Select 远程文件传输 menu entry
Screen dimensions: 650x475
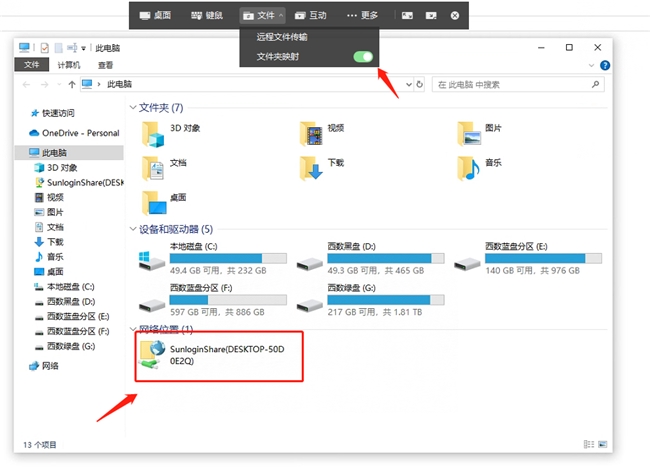point(282,37)
